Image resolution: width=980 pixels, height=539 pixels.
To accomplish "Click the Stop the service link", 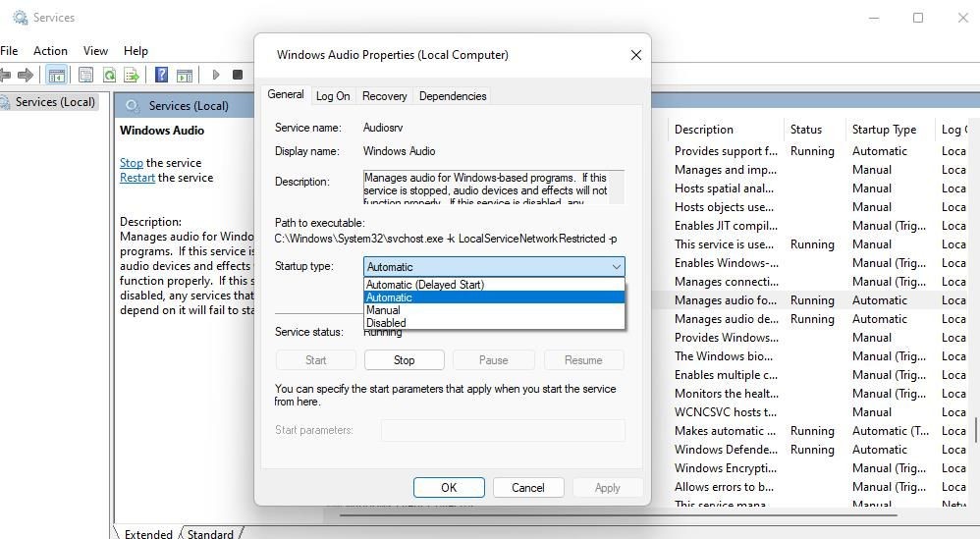I will (x=132, y=162).
